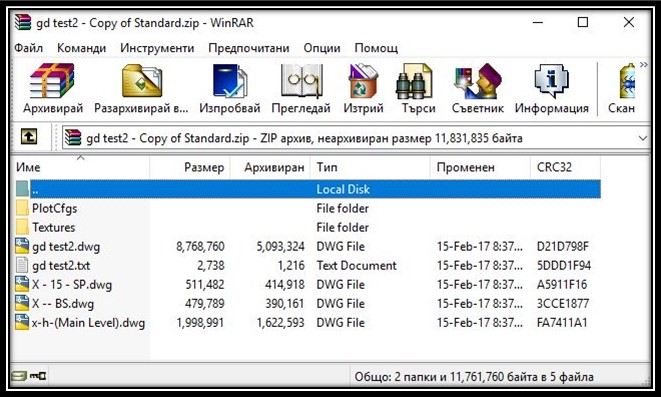Screen dimensions: 661x397
Task: Click the WinRAR icon in title bar
Action: pos(23,22)
